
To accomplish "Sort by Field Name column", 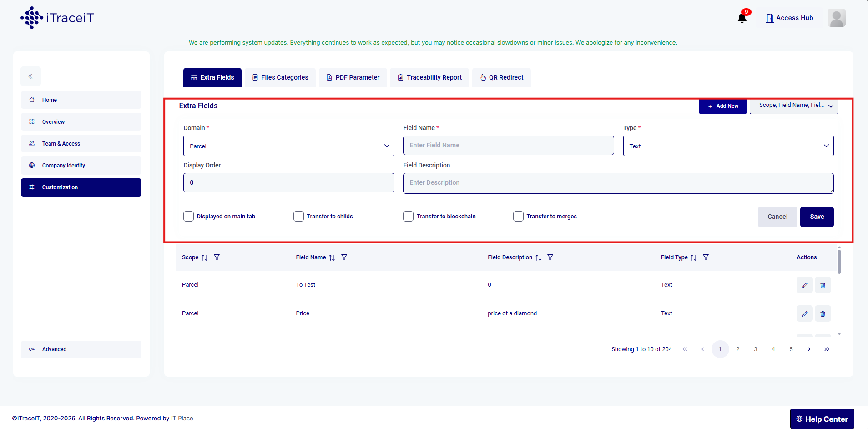I will [x=332, y=257].
